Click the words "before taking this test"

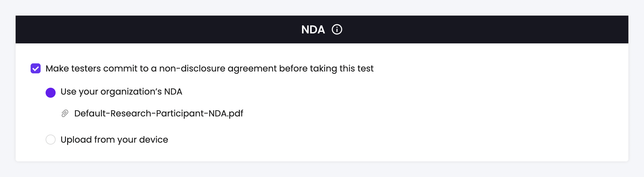326,68
